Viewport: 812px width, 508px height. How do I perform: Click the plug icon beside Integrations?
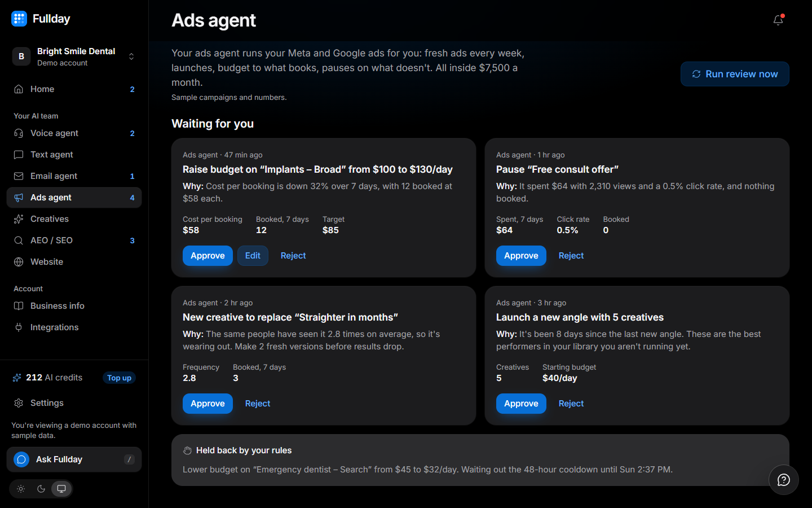[19, 327]
